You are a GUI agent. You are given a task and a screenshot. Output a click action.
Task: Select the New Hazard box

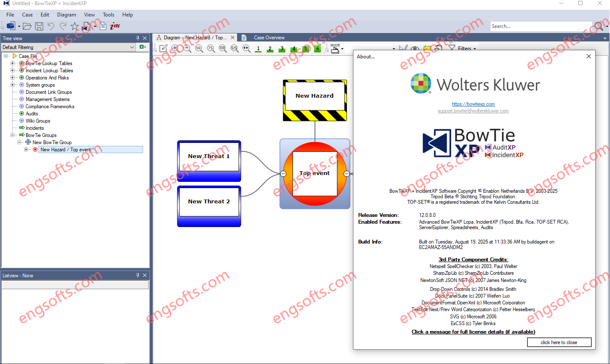[315, 101]
